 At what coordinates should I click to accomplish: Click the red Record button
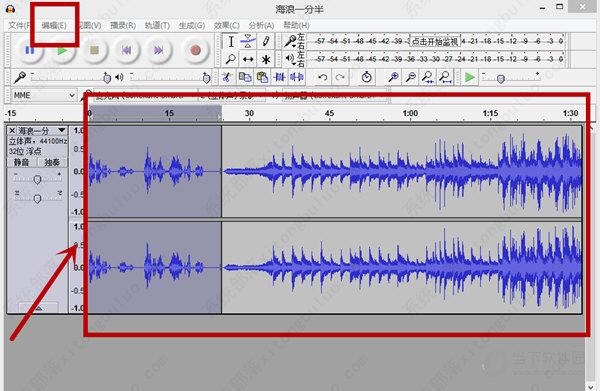coord(196,50)
